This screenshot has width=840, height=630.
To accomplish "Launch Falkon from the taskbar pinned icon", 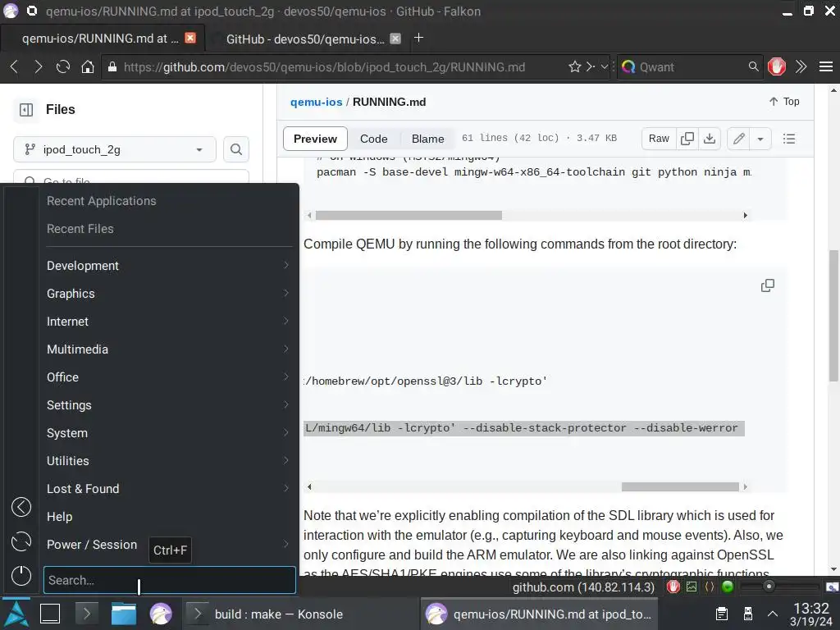I will click(x=160, y=614).
